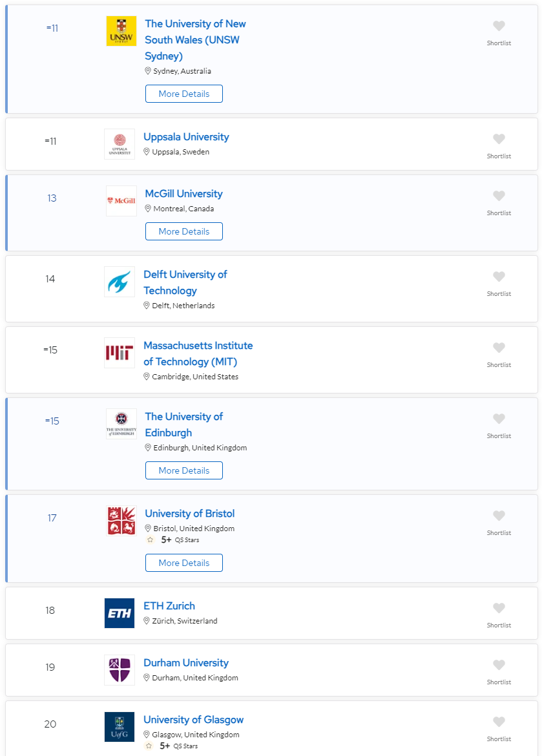Open the Durham University link
Viewport: 542px width, 756px height.
tap(186, 663)
